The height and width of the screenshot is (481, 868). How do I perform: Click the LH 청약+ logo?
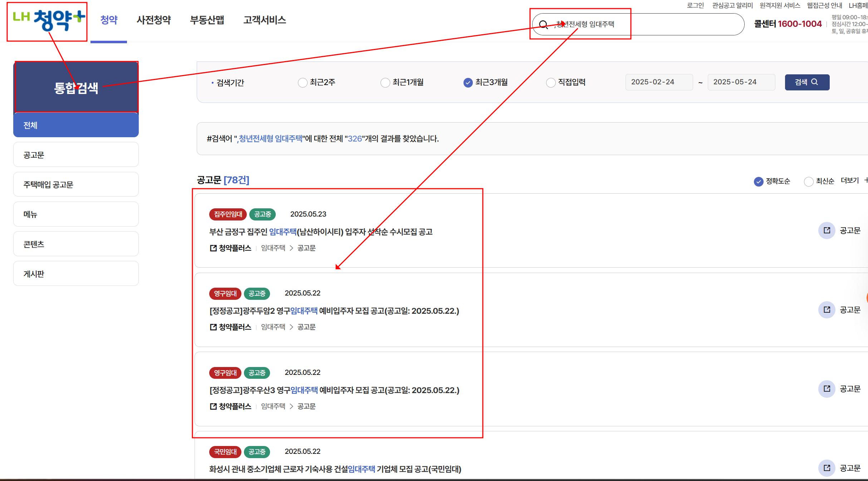pos(48,20)
